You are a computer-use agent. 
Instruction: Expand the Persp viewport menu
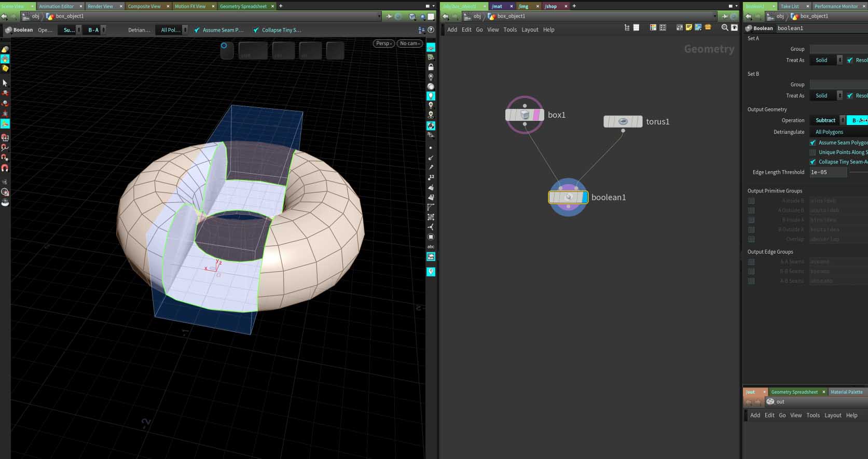[x=383, y=44]
